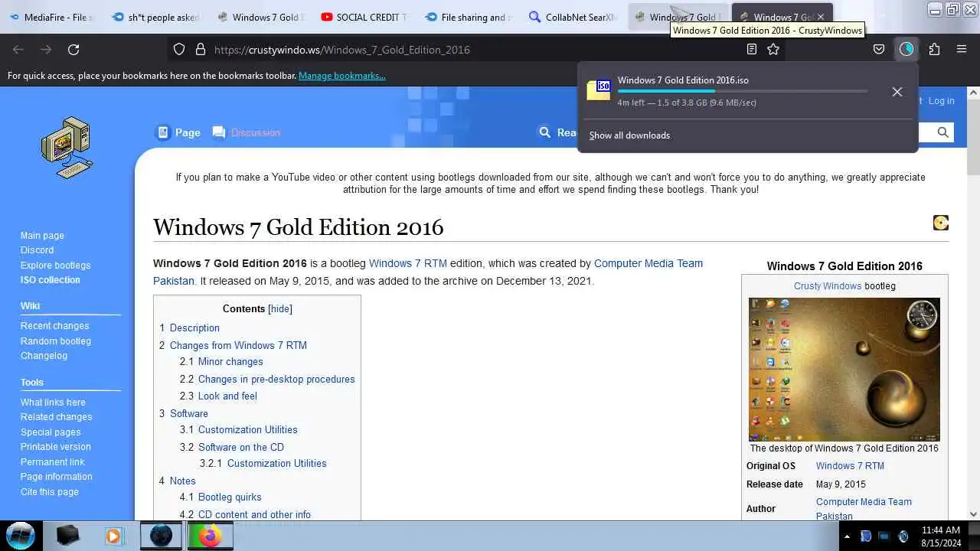Click the browser forward arrow
This screenshot has width=980, height=551.
point(46,50)
